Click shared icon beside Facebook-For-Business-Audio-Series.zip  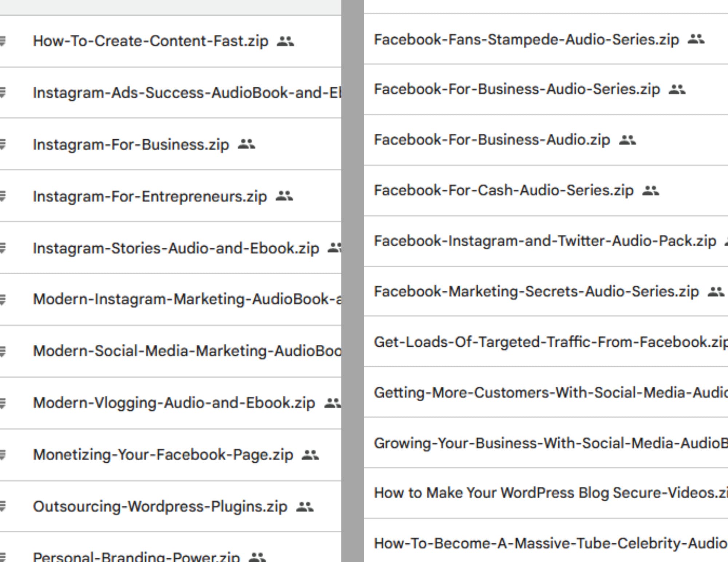pos(677,89)
